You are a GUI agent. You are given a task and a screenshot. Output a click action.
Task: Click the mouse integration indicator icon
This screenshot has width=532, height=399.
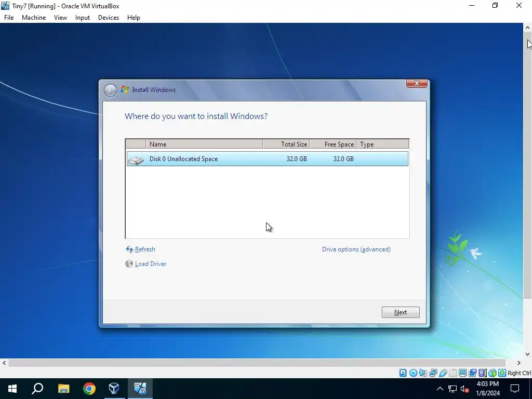pos(493,373)
